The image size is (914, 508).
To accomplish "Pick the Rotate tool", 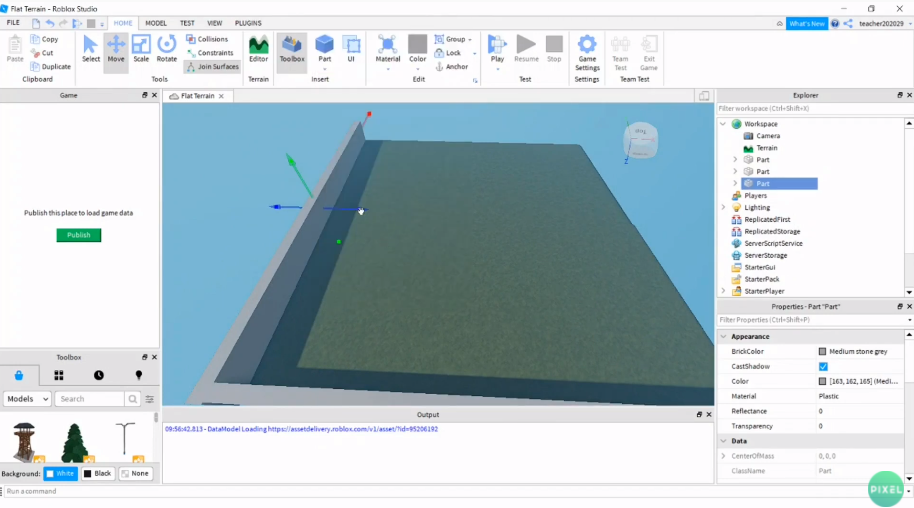I will coord(167,49).
